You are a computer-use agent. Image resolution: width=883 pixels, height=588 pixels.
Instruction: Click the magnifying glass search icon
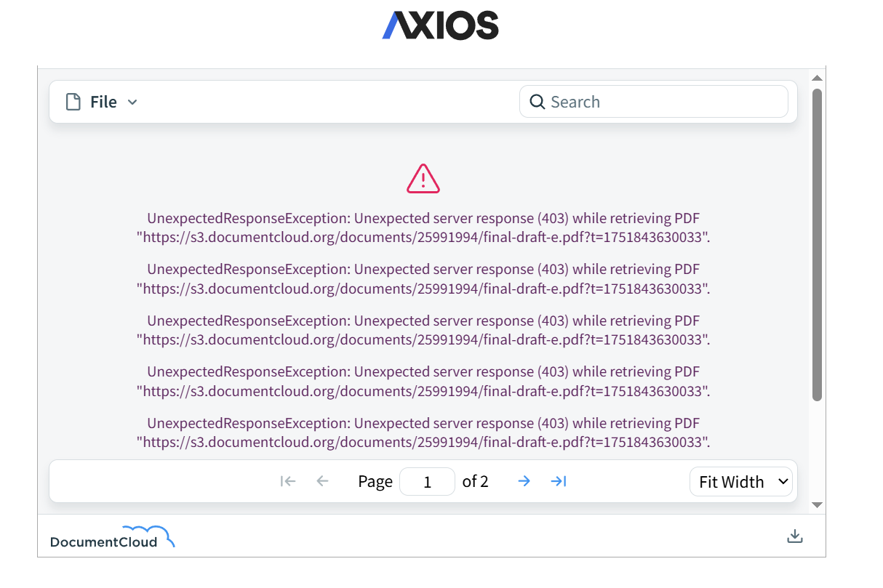(x=538, y=102)
